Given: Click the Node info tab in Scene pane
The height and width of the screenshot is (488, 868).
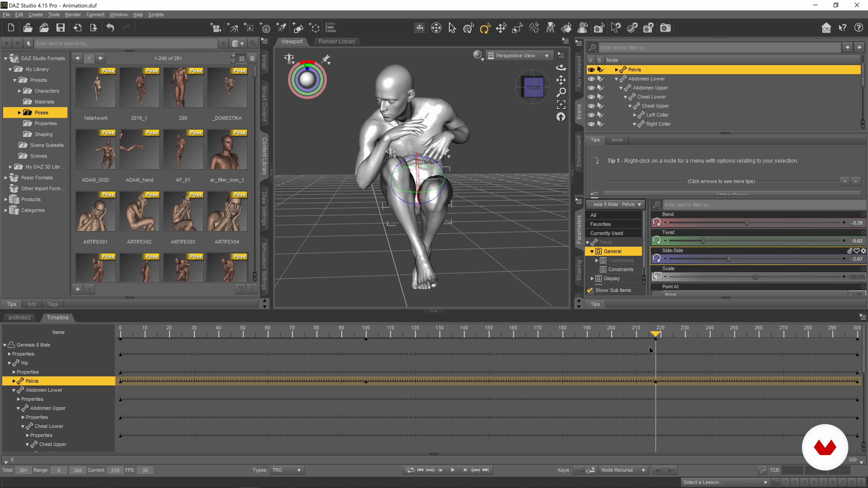Looking at the screenshot, I should (x=617, y=140).
